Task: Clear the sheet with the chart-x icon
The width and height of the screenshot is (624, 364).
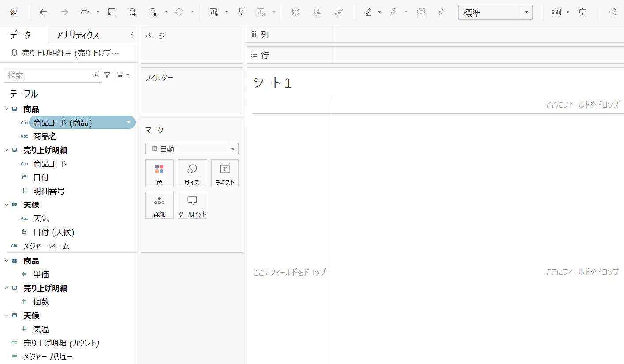Action: tap(261, 12)
